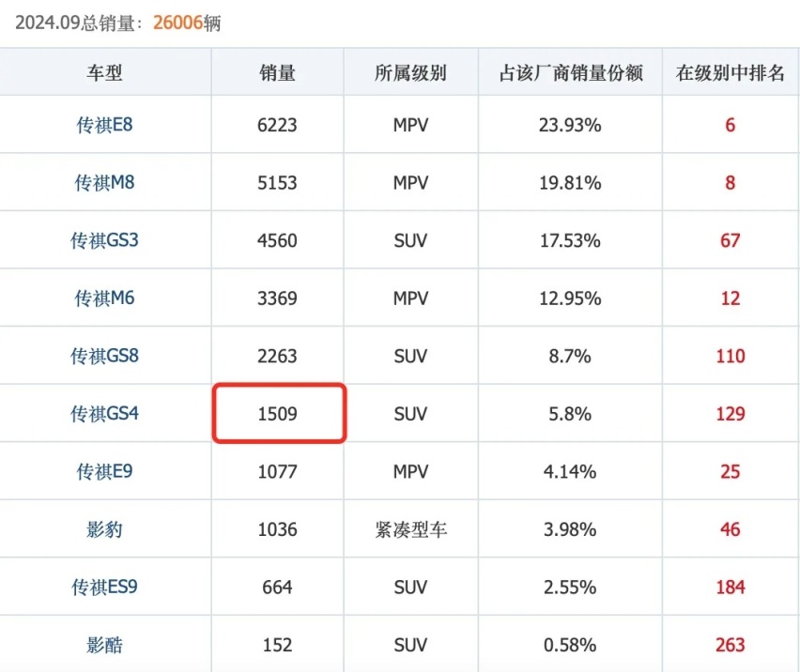The image size is (800, 672).
Task: Click the rank 6 for 传祺E8
Action: (731, 125)
